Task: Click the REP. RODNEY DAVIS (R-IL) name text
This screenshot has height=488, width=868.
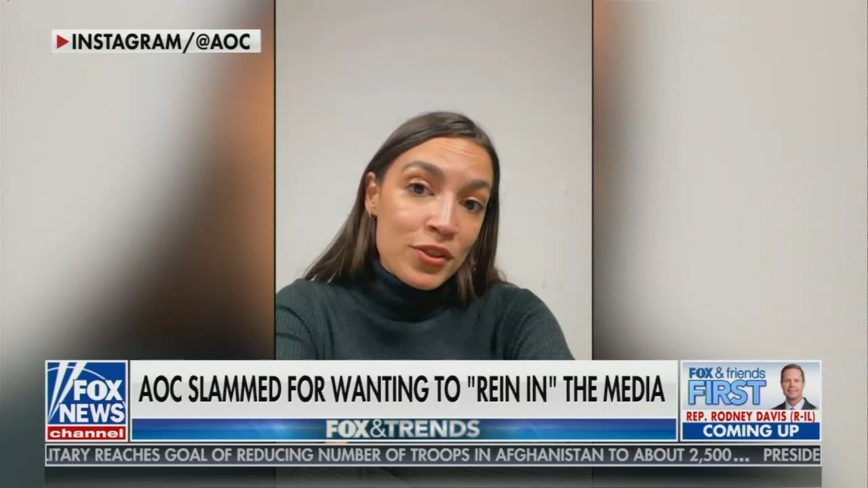Action: pyautogui.click(x=751, y=416)
